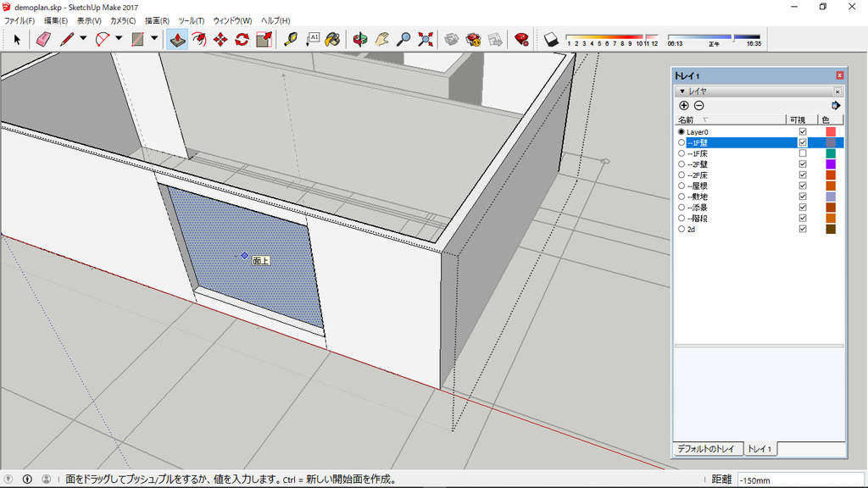
Task: Toggle visibility of the 2d layer
Action: pos(803,229)
